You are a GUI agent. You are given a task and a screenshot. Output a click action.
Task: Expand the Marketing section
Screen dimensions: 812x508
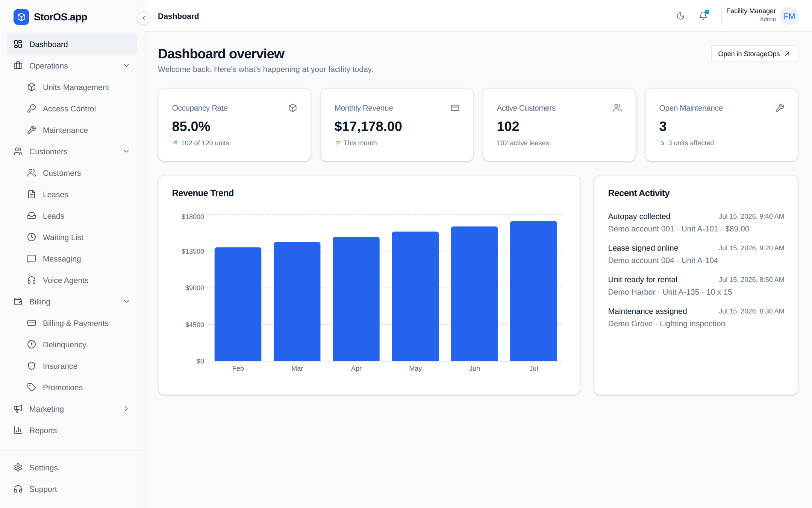pyautogui.click(x=72, y=409)
